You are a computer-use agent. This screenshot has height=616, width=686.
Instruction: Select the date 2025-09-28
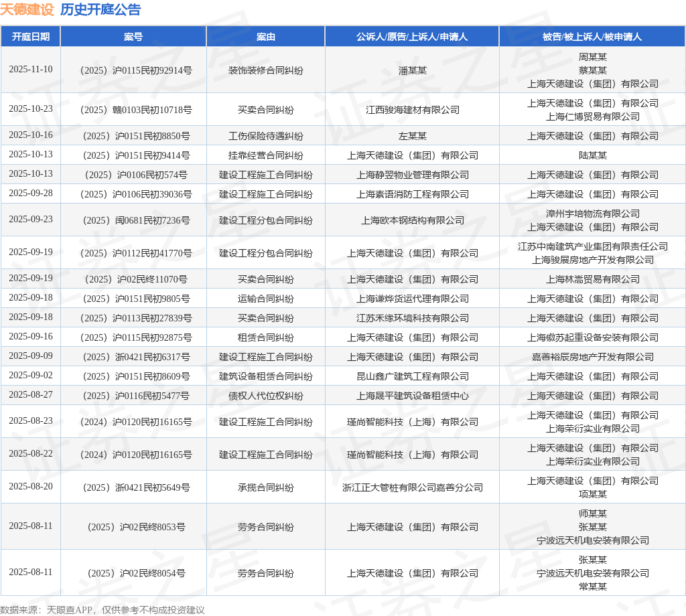coord(31,194)
